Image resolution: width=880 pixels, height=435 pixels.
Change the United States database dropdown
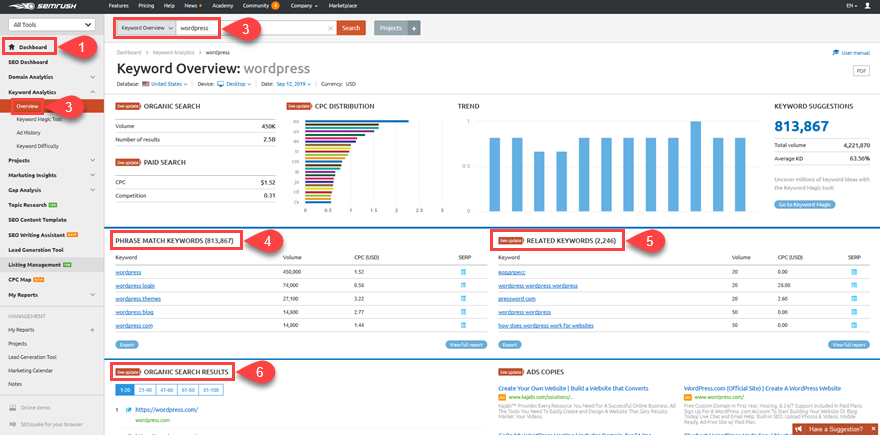(x=165, y=85)
